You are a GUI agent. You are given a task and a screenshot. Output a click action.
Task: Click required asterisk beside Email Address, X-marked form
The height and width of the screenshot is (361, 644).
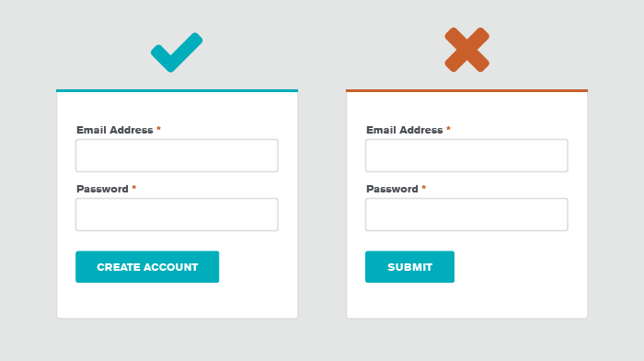click(449, 129)
